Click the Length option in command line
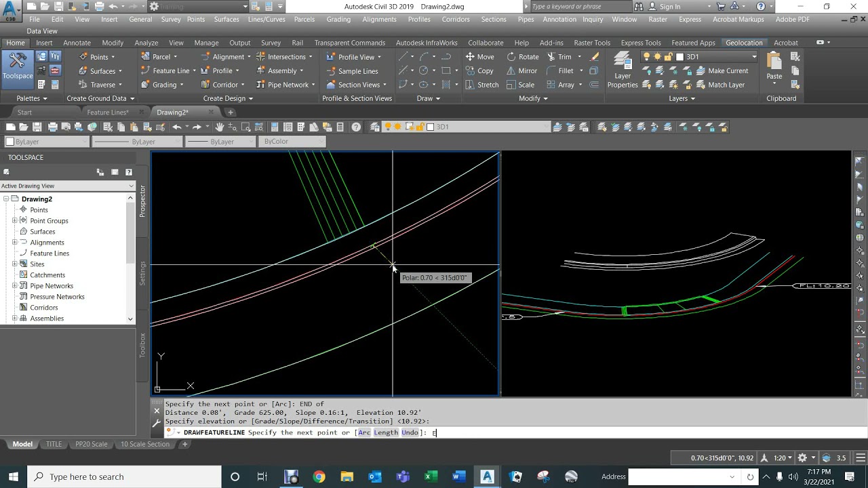Screen dimensions: 868x488 tap(385, 432)
